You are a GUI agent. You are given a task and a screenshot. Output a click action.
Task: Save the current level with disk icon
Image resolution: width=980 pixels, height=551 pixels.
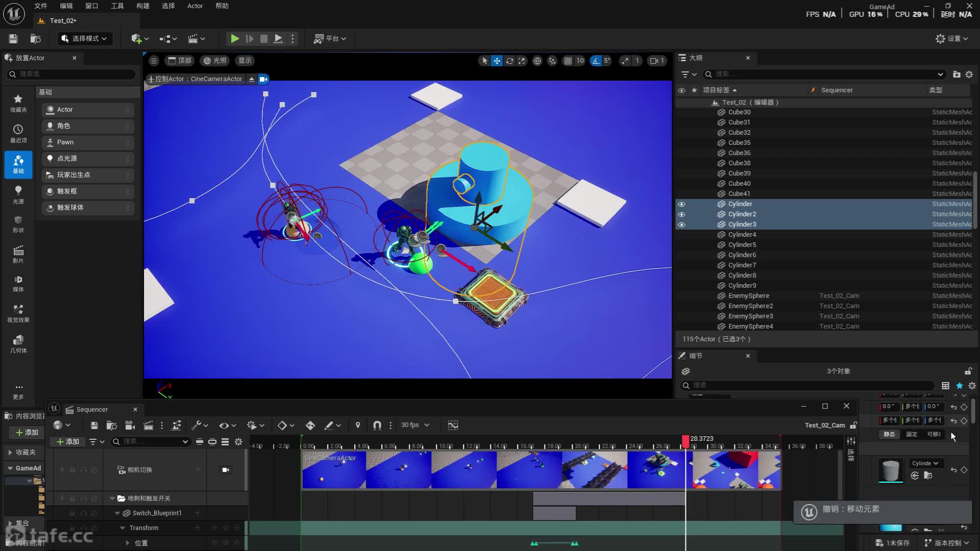pos(13,39)
